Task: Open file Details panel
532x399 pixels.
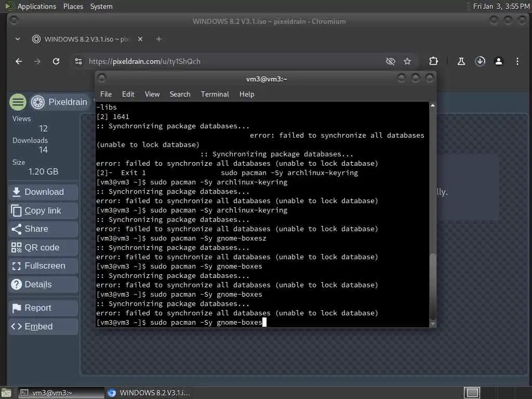Action: point(44,284)
